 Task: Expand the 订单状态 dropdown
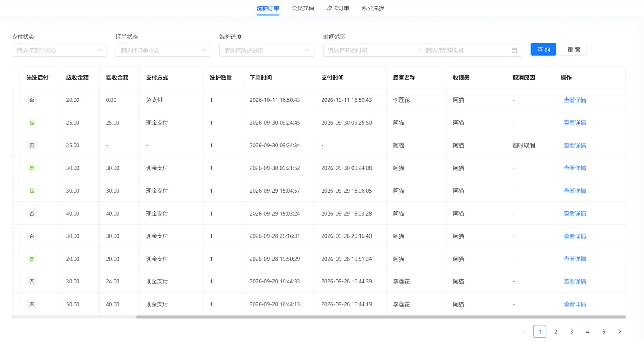163,50
